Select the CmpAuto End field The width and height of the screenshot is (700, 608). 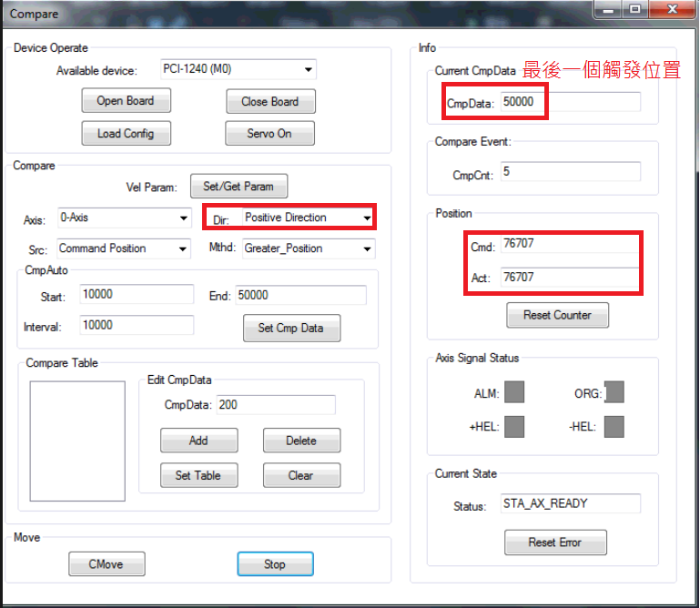[301, 295]
